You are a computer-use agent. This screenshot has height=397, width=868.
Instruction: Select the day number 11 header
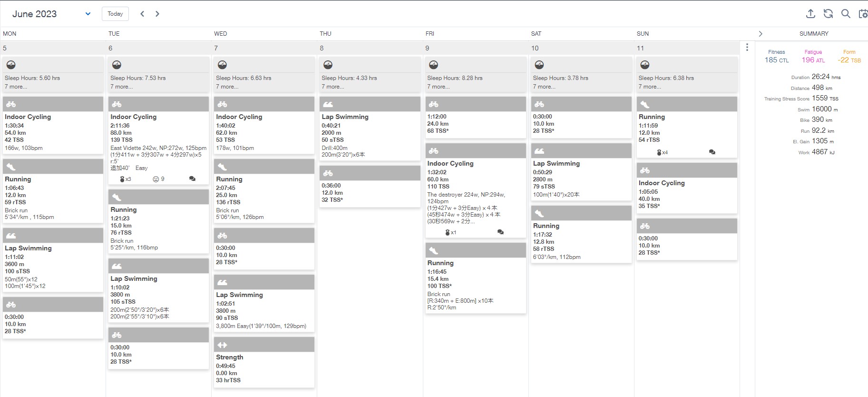click(640, 48)
